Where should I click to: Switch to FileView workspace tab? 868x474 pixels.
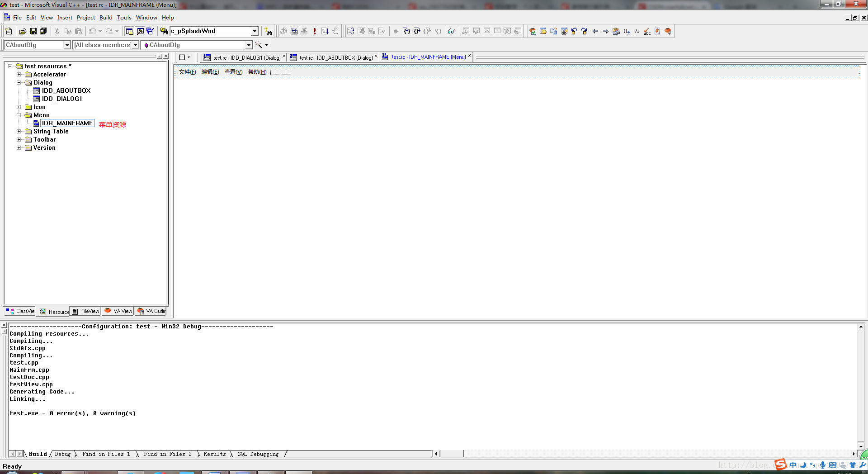click(x=86, y=311)
